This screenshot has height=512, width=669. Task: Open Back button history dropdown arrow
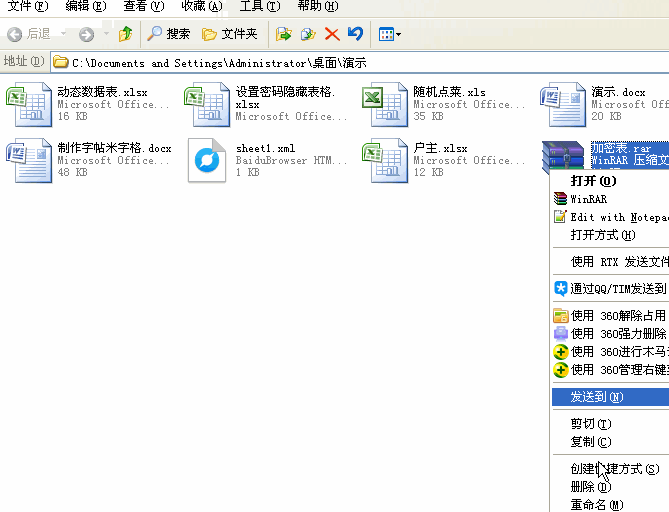pos(63,33)
